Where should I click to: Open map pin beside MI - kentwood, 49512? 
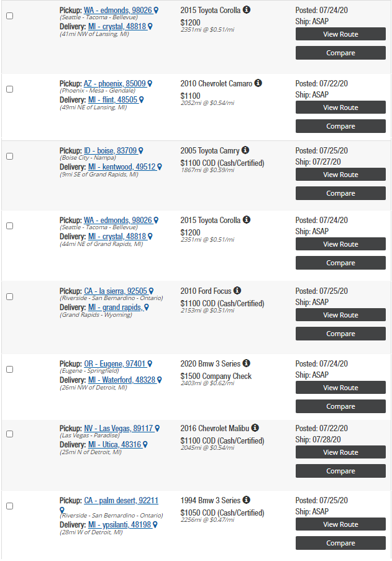pyautogui.click(x=160, y=166)
